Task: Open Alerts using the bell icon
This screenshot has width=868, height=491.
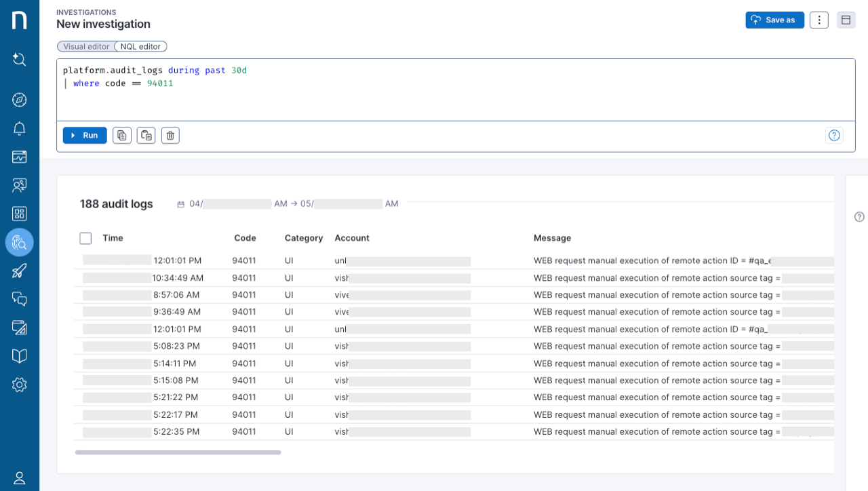Action: click(x=19, y=128)
